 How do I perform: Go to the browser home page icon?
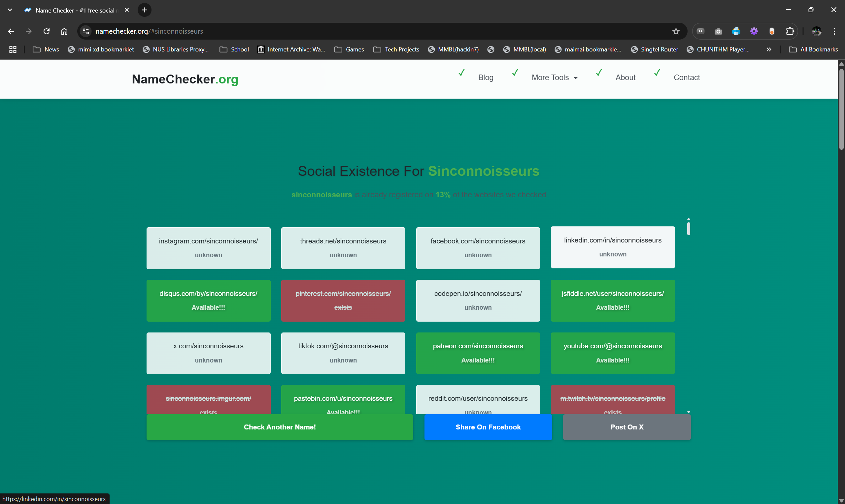click(x=64, y=31)
